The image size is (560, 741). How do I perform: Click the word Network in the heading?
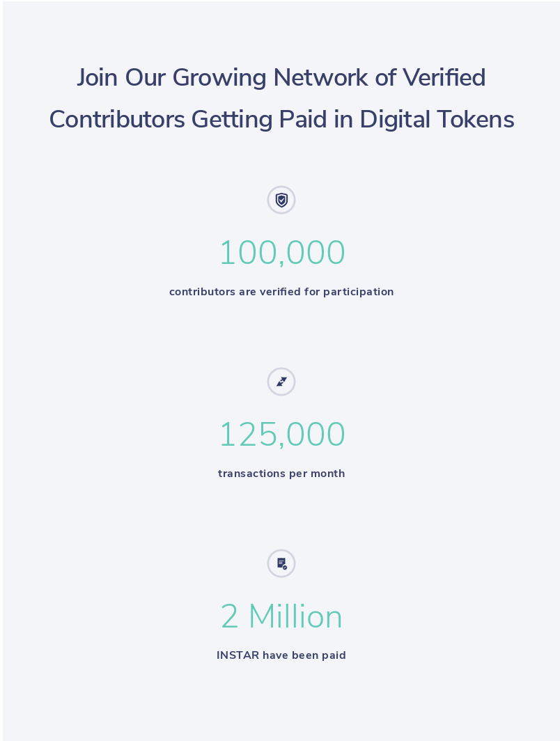(321, 77)
